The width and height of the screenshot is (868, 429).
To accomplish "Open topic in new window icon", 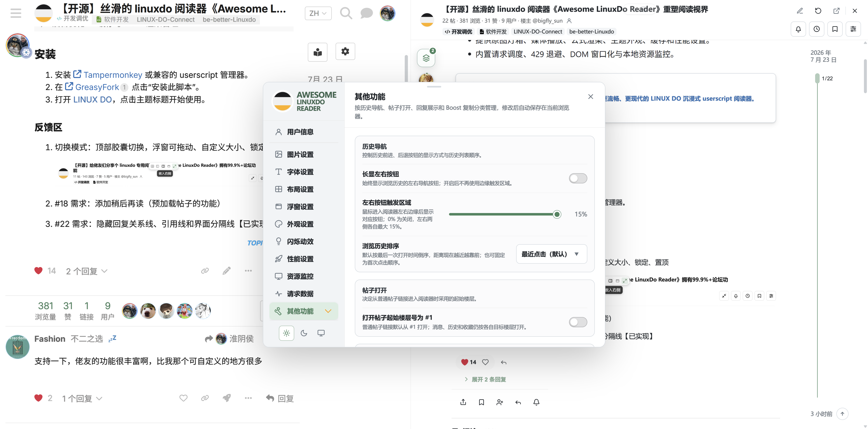I will click(x=836, y=11).
